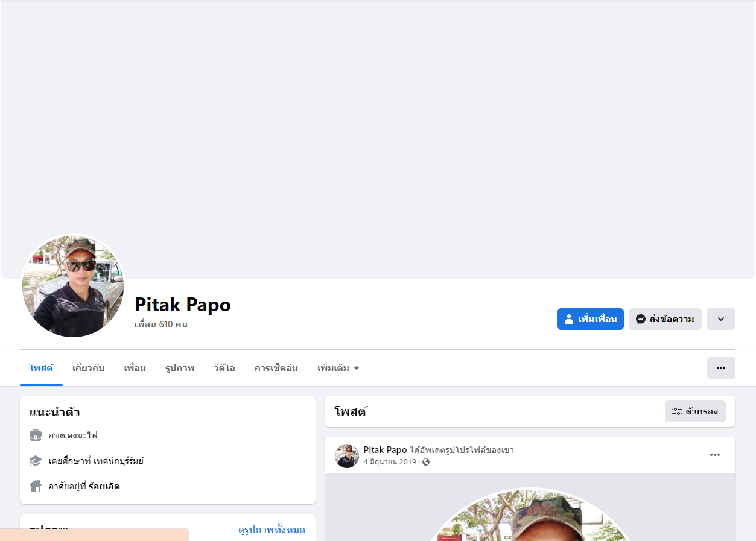Open the ร้อยเอ็ด location link

tap(104, 486)
